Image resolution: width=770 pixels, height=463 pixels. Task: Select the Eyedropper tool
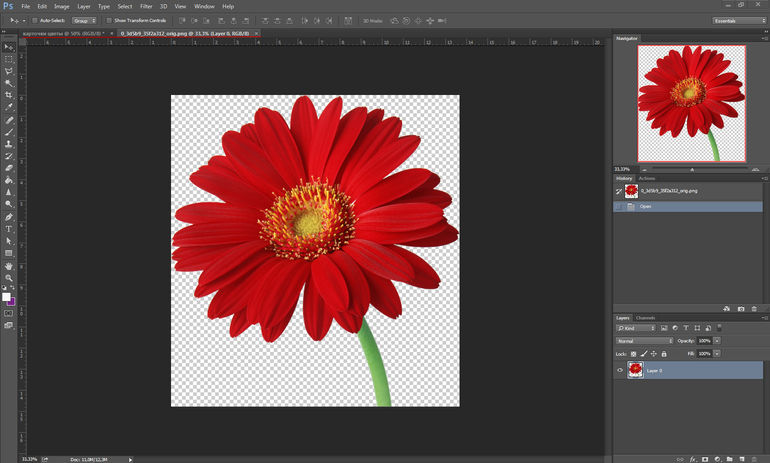[9, 107]
